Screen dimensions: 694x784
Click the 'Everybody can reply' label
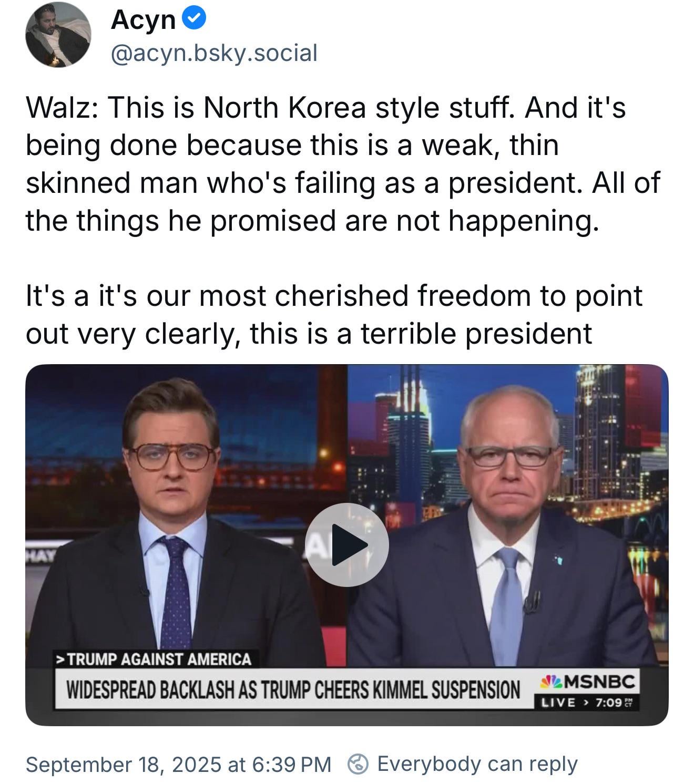coord(477,764)
